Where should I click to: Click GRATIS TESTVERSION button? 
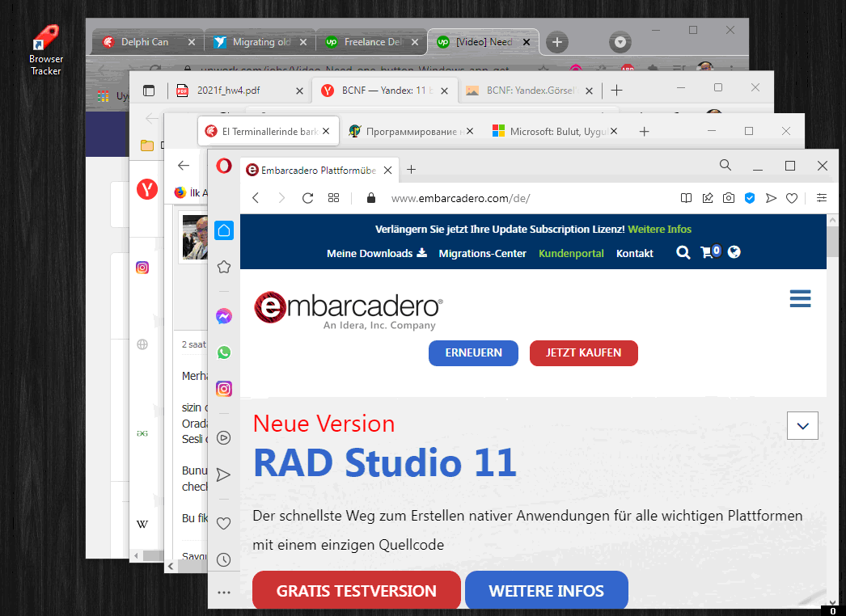pyautogui.click(x=356, y=591)
